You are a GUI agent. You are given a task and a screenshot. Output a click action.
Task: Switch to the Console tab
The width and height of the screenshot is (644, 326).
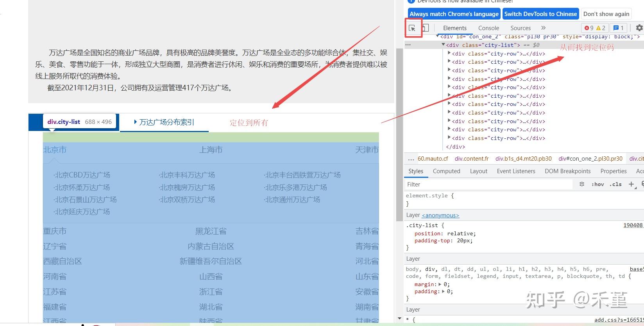coord(488,28)
